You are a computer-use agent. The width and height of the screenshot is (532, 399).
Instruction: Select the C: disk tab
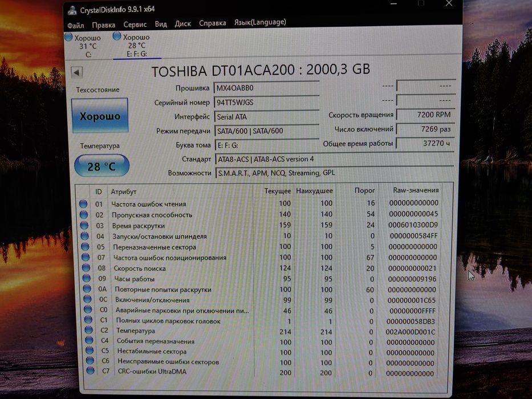[83, 46]
